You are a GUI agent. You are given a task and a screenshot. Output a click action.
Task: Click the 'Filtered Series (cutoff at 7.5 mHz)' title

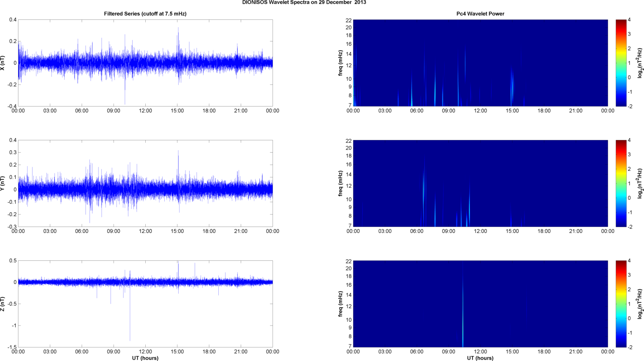(x=145, y=14)
